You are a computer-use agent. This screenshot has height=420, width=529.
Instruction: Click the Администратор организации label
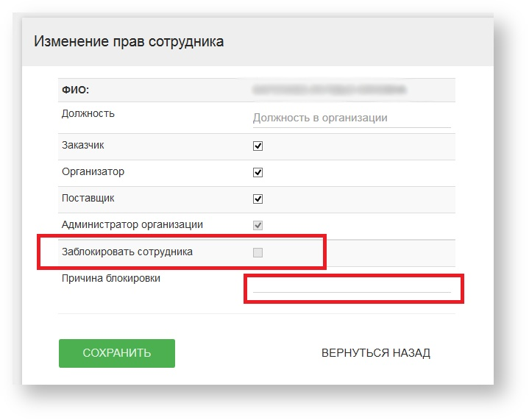[x=132, y=224]
